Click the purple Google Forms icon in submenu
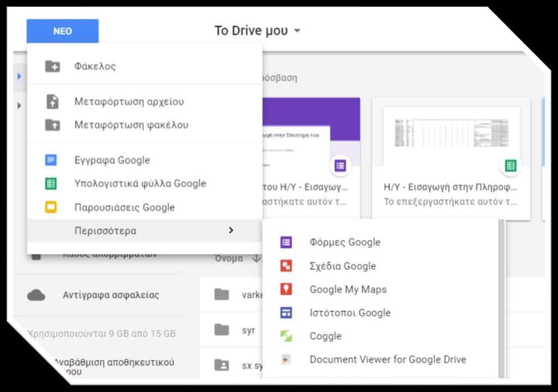This screenshot has width=558, height=392. [x=286, y=242]
